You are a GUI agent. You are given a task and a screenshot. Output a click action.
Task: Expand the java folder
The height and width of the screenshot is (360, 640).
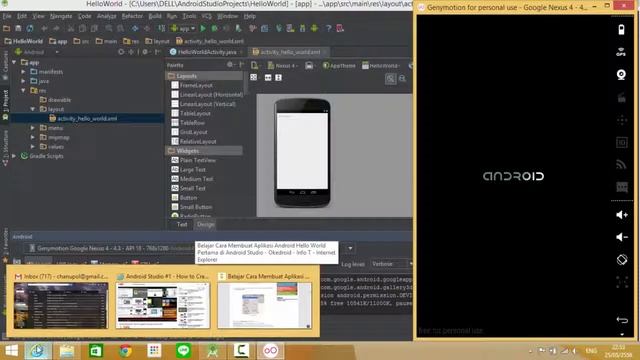click(24, 81)
